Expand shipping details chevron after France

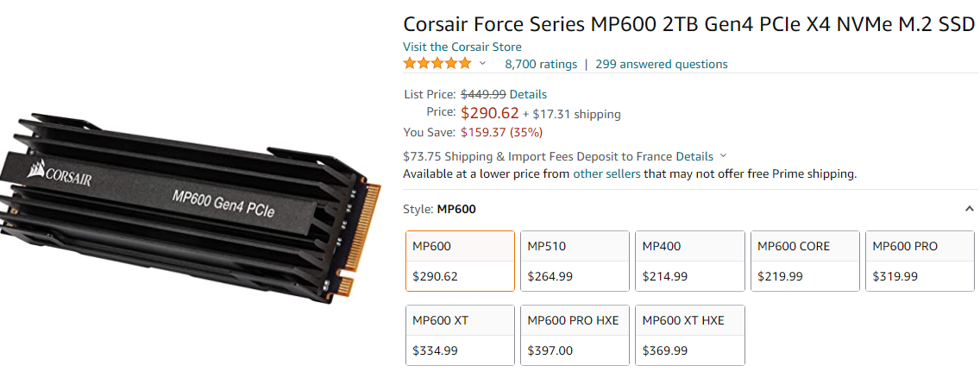pos(724,155)
